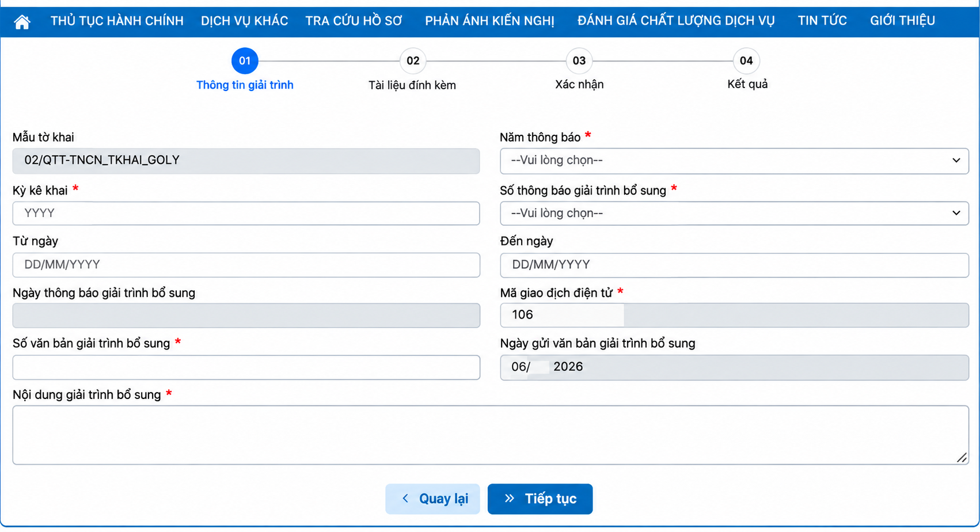Open Số thông báo giải trình bổ sung dropdown
Screen dimensions: 980x532
[x=734, y=213]
